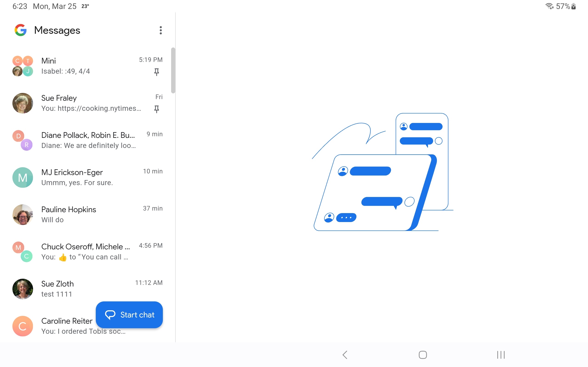Tap the MJ Erickson-Eger M avatar
Screen dimensions: 588x367
(23, 178)
